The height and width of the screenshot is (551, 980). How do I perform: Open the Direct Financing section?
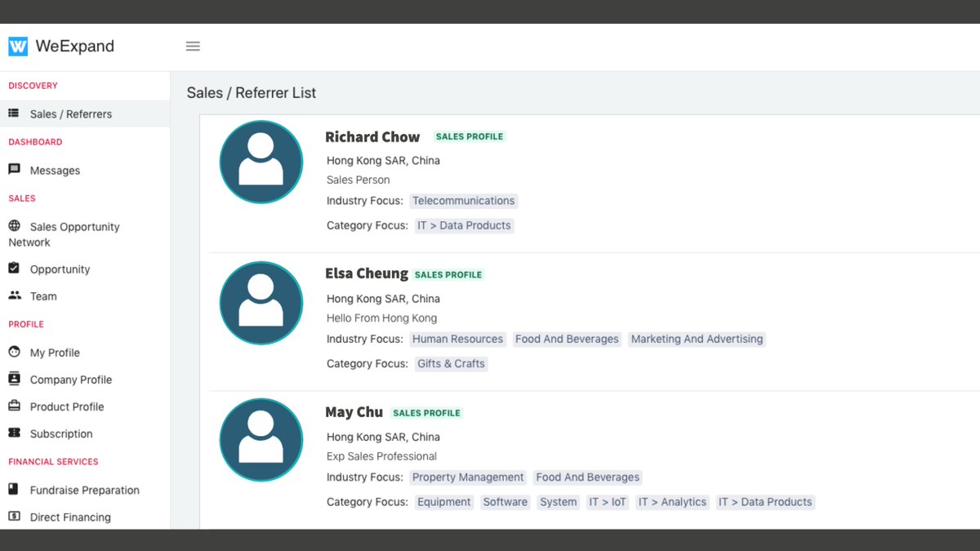[x=69, y=517]
